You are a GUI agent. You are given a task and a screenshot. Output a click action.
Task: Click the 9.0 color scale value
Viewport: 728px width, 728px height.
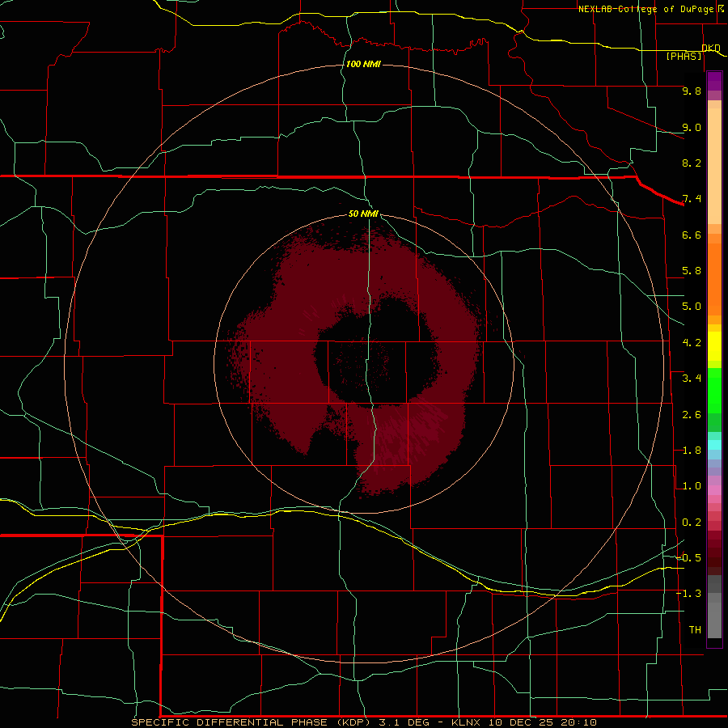(x=692, y=127)
